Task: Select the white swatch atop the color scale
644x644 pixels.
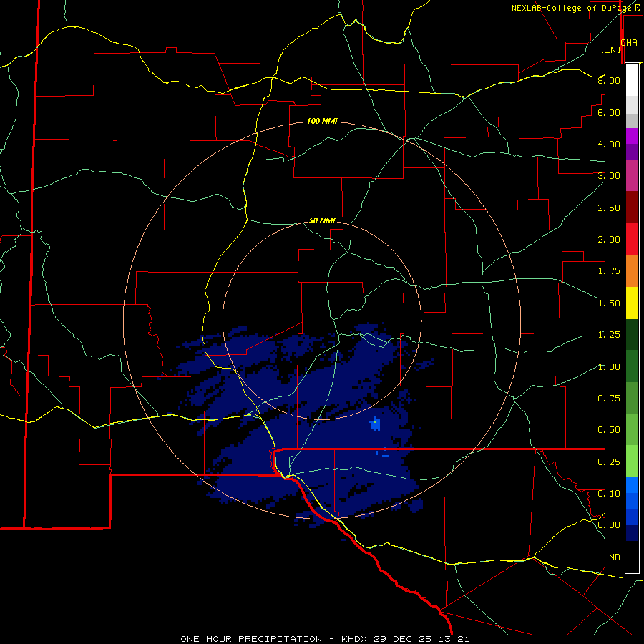Action: (632, 79)
